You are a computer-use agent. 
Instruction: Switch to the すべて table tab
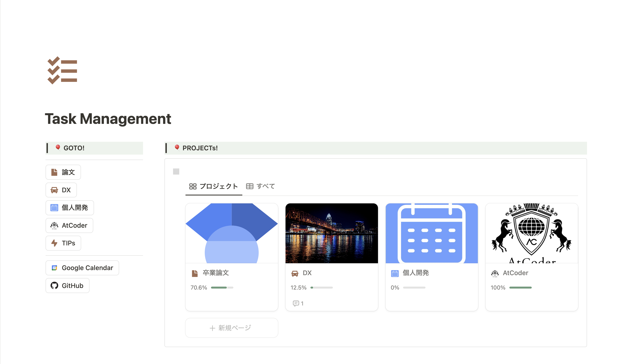point(260,186)
